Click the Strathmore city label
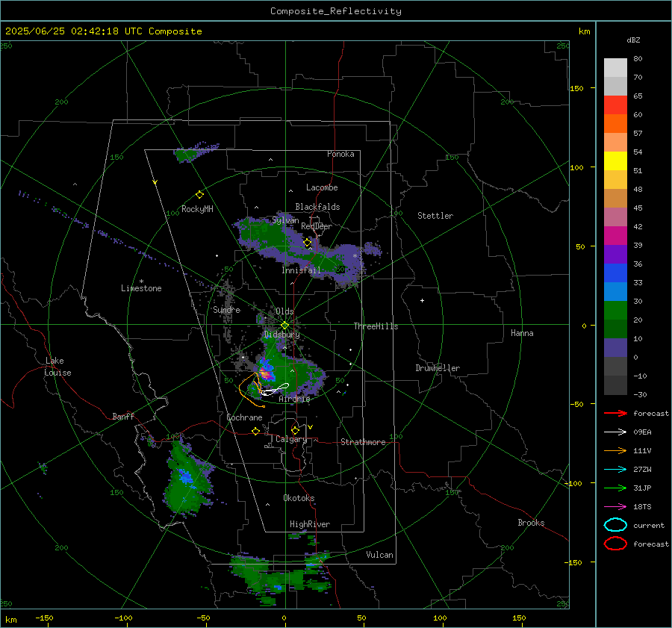 (x=363, y=442)
